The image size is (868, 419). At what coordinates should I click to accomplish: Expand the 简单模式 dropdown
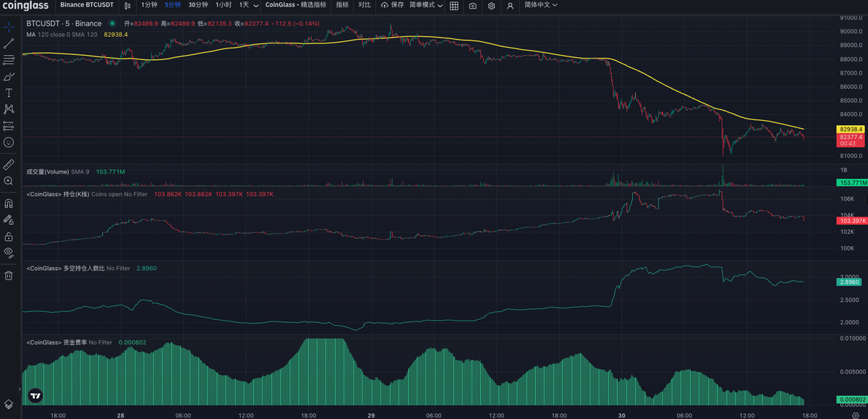425,4
